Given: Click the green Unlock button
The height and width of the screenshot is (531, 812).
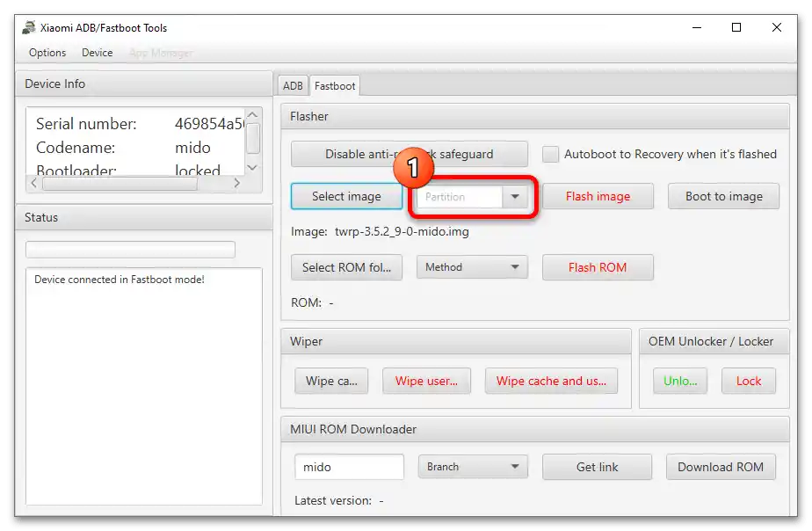Looking at the screenshot, I should point(680,381).
